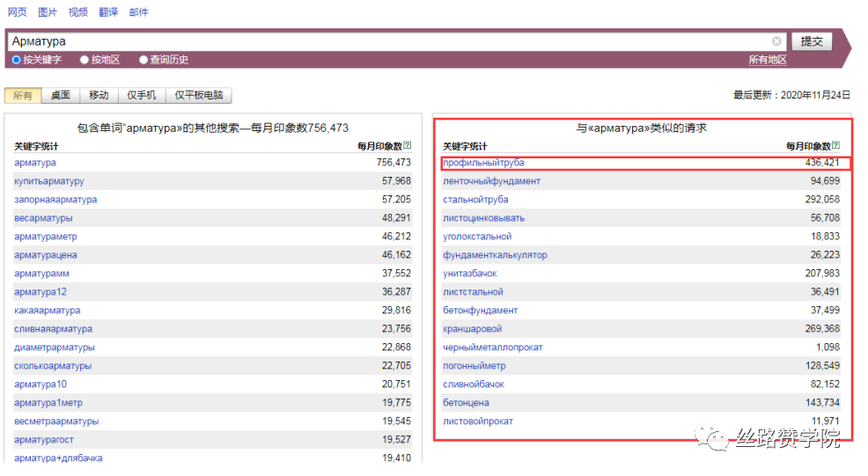Open the унитазбачок similar query link
This screenshot has width=868, height=476.
click(x=470, y=274)
